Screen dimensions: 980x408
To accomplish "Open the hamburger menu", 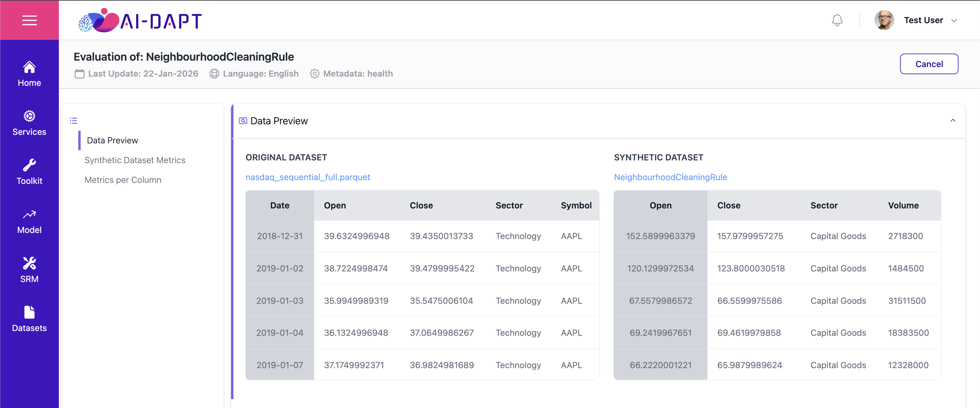I will [x=29, y=20].
